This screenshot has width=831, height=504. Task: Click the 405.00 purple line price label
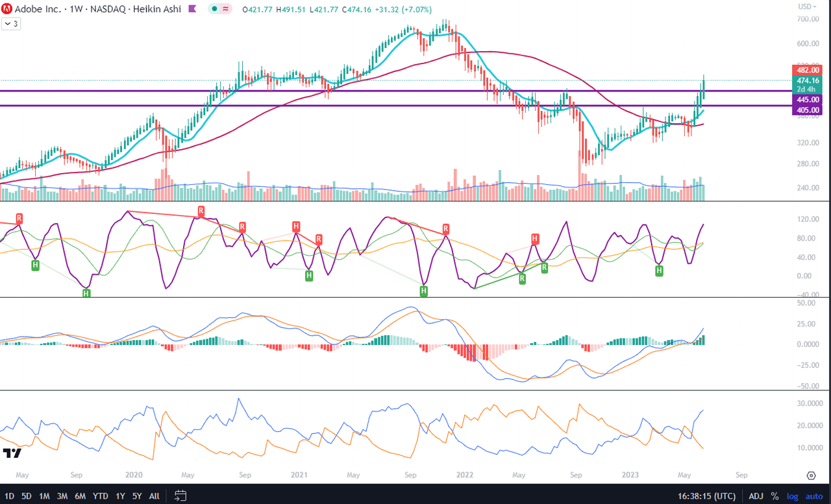tap(808, 111)
